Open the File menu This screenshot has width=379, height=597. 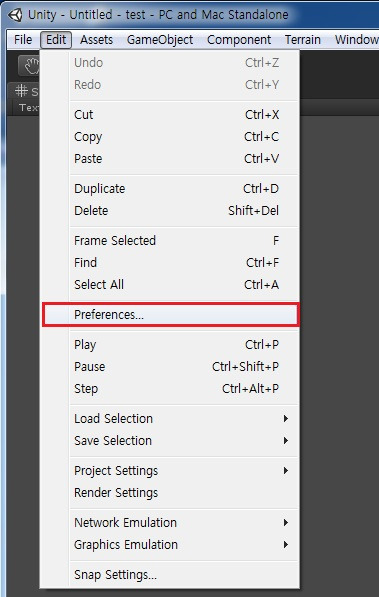(x=23, y=40)
